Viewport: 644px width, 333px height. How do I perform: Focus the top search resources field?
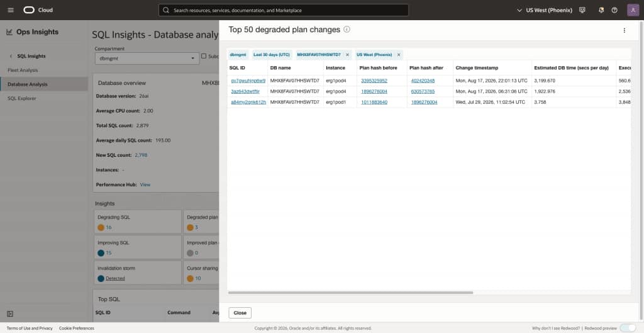284,10
